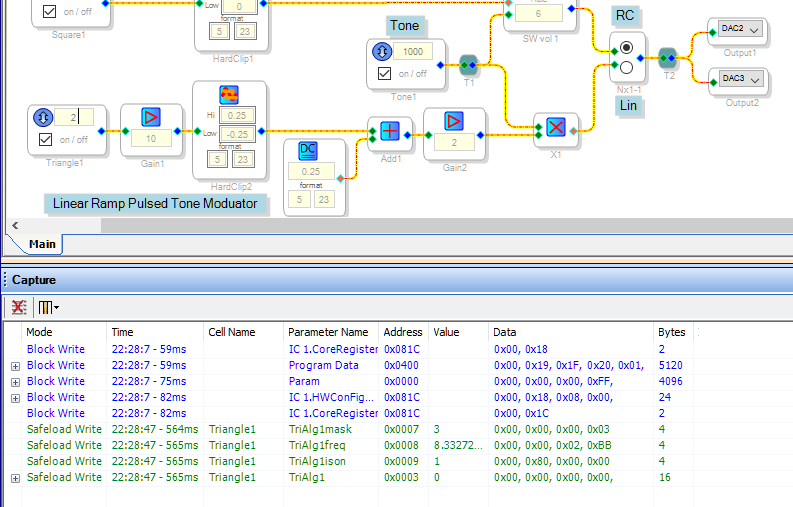Toggle Tone1 on/off checkbox
This screenshot has height=507, width=793.
pyautogui.click(x=384, y=73)
